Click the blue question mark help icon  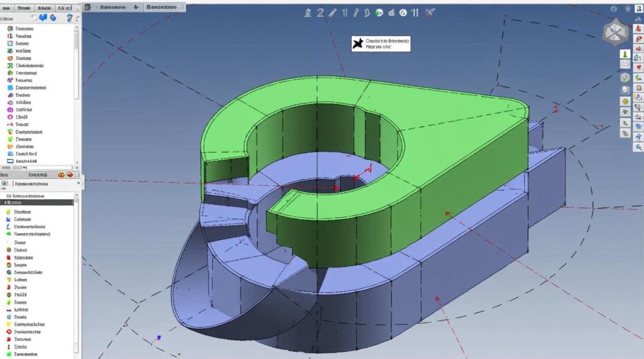click(x=70, y=18)
